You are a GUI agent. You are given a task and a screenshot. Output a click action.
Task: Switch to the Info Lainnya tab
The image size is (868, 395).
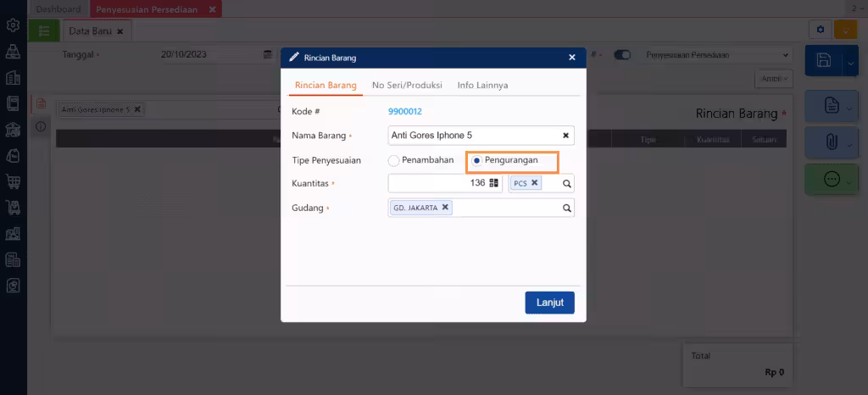(x=482, y=86)
